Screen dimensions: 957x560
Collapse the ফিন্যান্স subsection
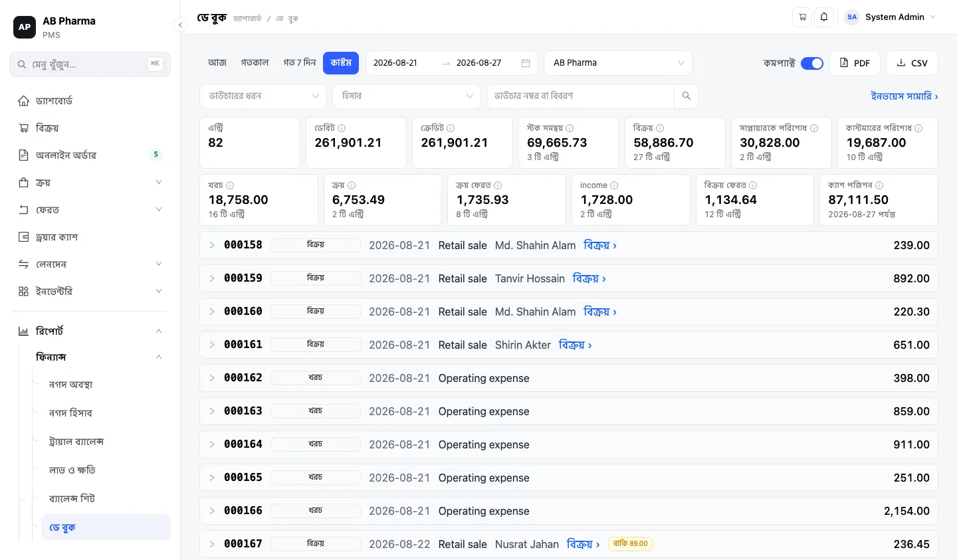pos(98,357)
